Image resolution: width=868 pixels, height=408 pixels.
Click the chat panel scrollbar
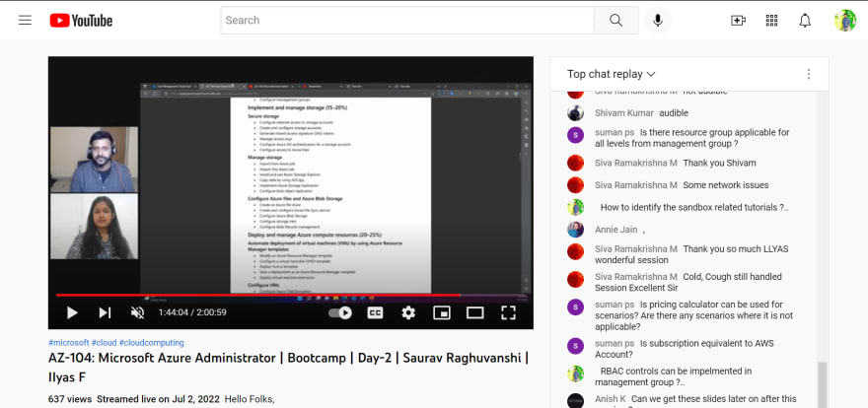point(822,384)
